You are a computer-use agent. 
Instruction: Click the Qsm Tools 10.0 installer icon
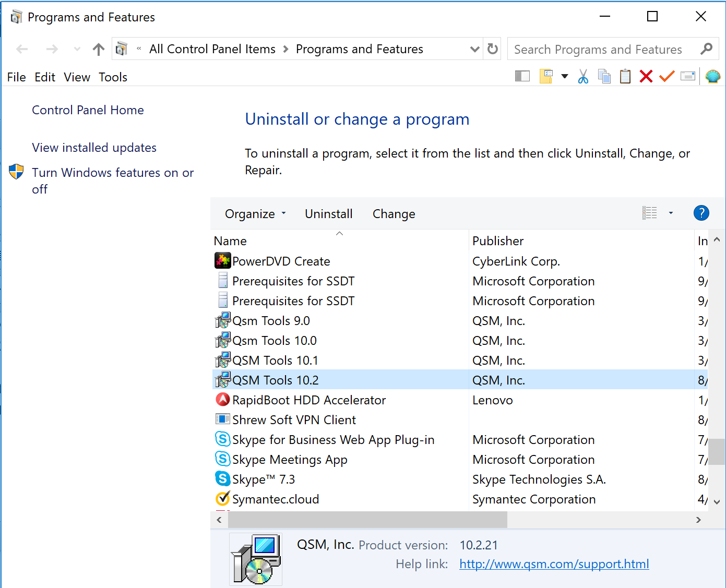(223, 340)
